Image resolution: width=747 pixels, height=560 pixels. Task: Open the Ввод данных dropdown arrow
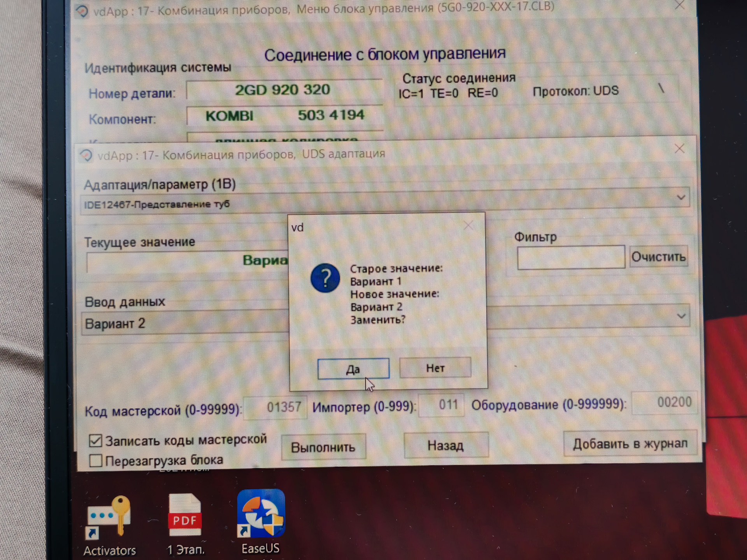tap(681, 316)
